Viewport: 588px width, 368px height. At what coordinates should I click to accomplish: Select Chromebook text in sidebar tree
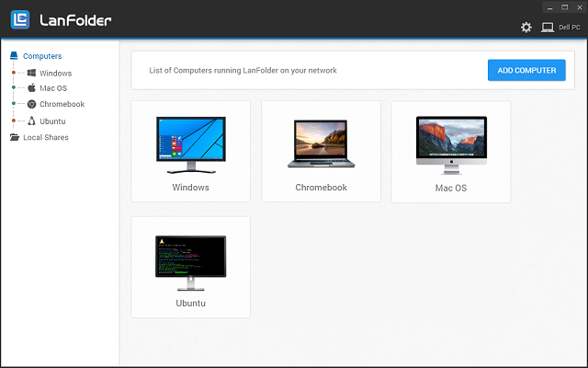point(62,104)
